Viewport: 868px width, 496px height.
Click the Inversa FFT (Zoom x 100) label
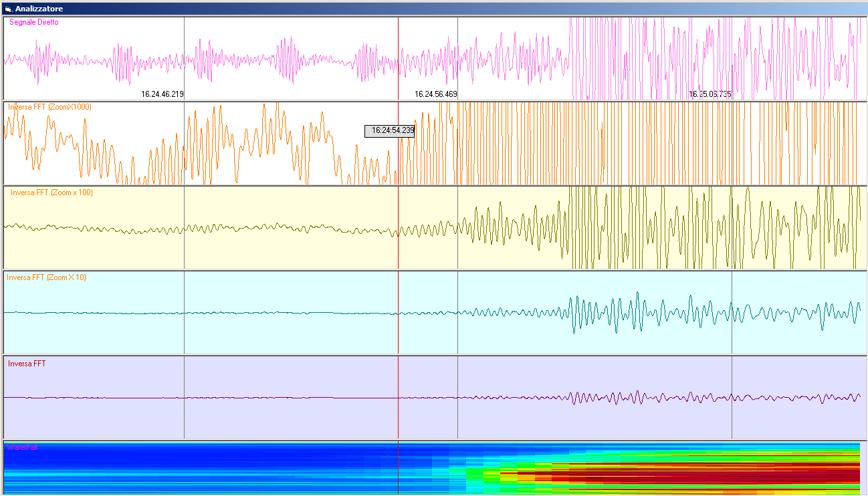(51, 193)
